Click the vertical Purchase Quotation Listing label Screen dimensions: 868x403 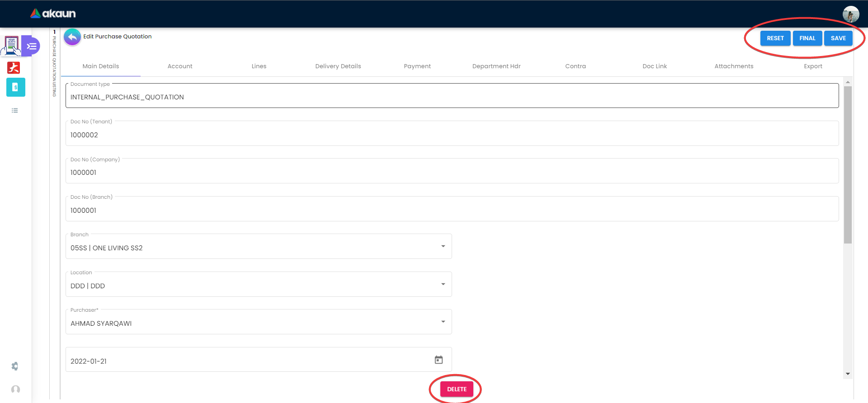[54, 66]
